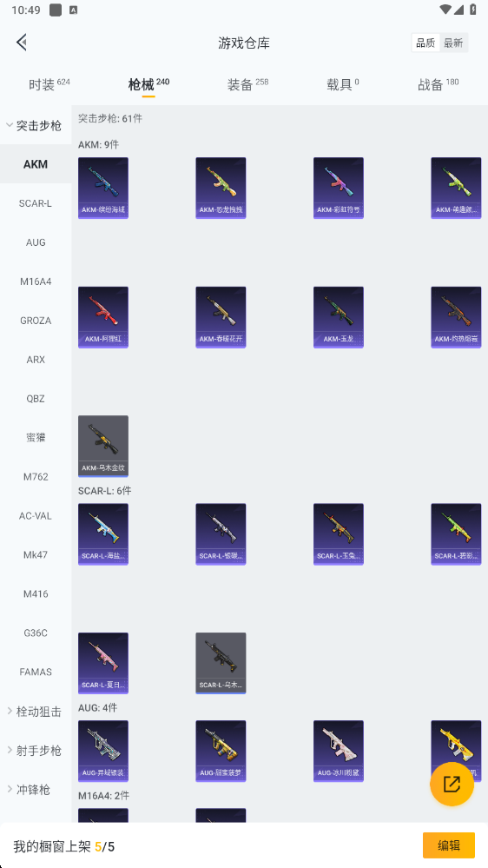Expand the 射手步枪 category
Screen dimensions: 488x868
point(35,751)
